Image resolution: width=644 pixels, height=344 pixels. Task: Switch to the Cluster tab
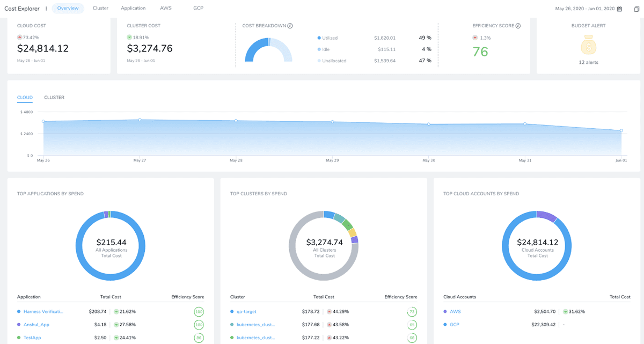pos(100,8)
